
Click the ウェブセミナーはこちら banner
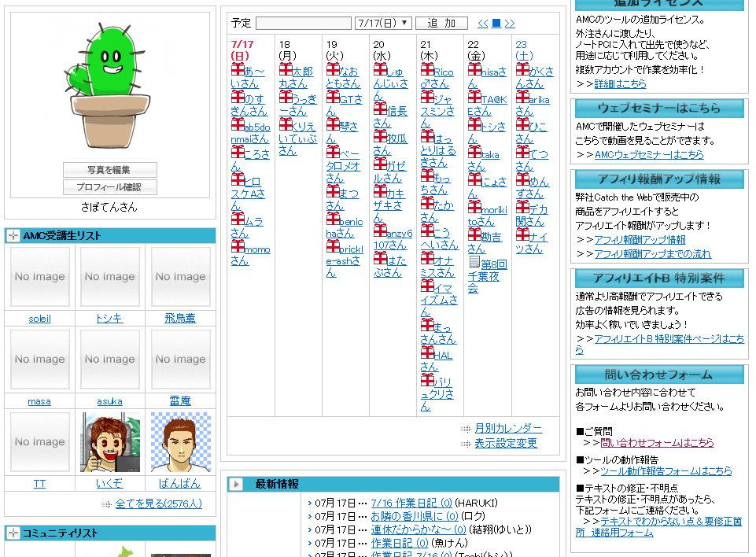click(x=658, y=109)
